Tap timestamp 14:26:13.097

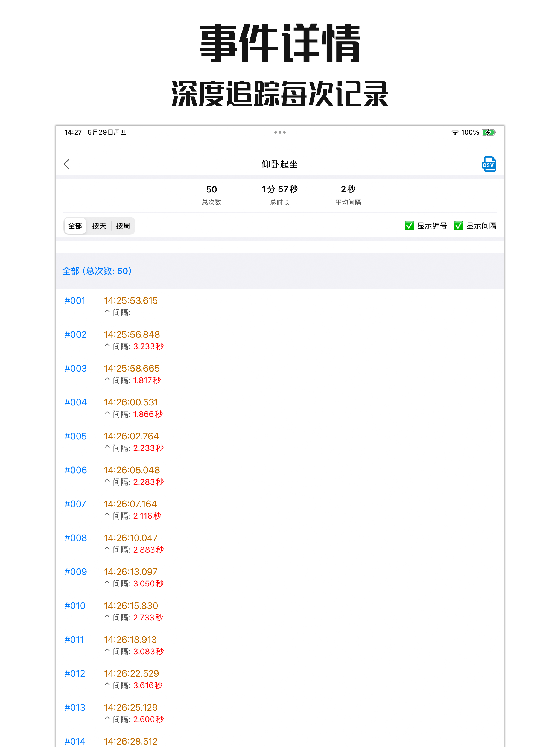pyautogui.click(x=131, y=572)
